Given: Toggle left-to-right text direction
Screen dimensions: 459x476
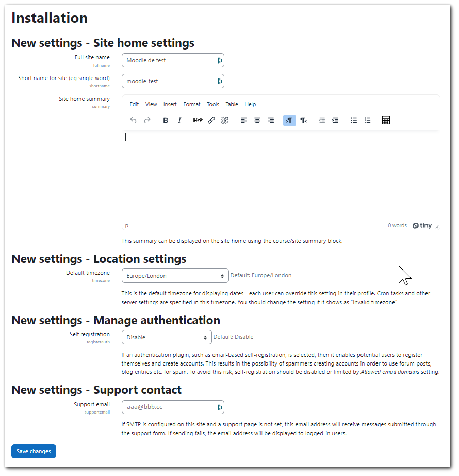Looking at the screenshot, I should 289,120.
